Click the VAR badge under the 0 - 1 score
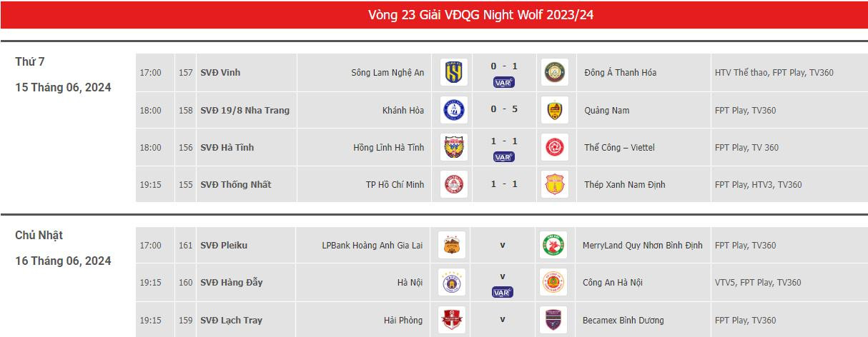This screenshot has height=337, width=868. coord(503,82)
